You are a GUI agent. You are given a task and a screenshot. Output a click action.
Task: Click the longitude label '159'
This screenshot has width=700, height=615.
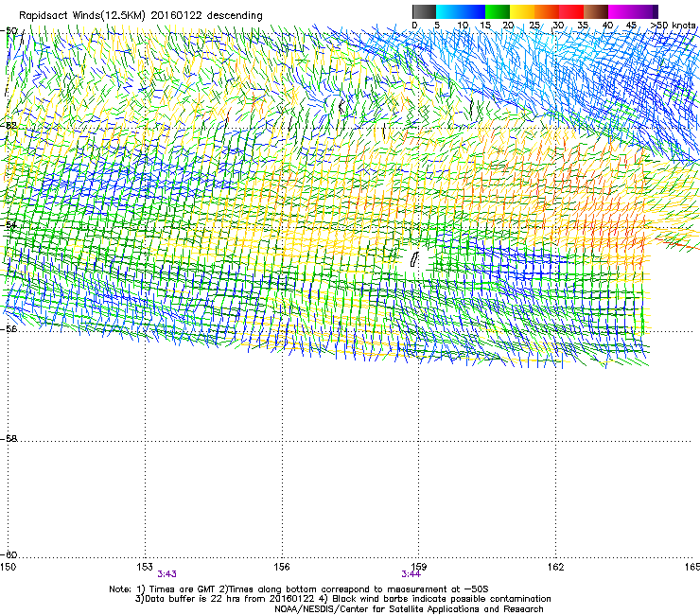tap(419, 567)
